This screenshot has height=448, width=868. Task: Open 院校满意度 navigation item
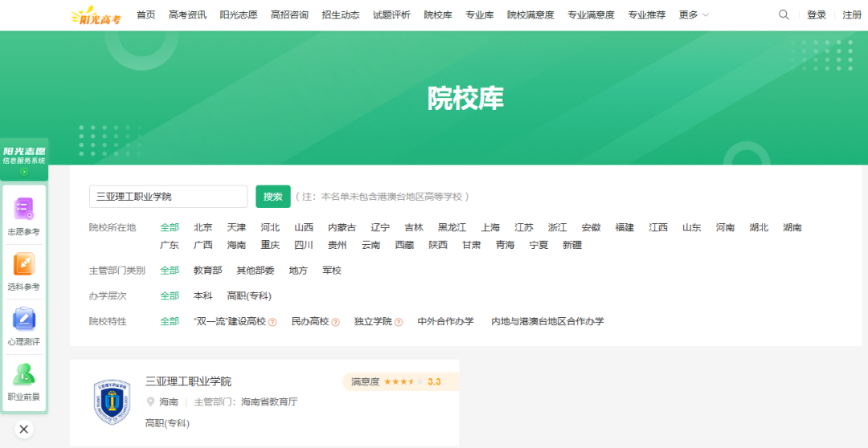(530, 15)
